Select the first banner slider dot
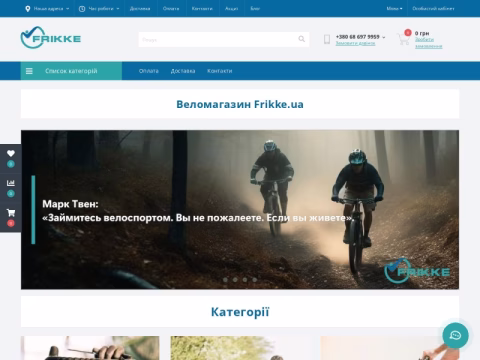This screenshot has height=360, width=480. (x=225, y=280)
